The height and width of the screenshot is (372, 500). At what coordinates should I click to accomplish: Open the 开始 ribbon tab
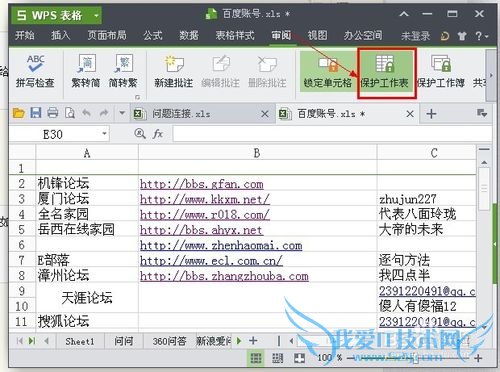25,35
